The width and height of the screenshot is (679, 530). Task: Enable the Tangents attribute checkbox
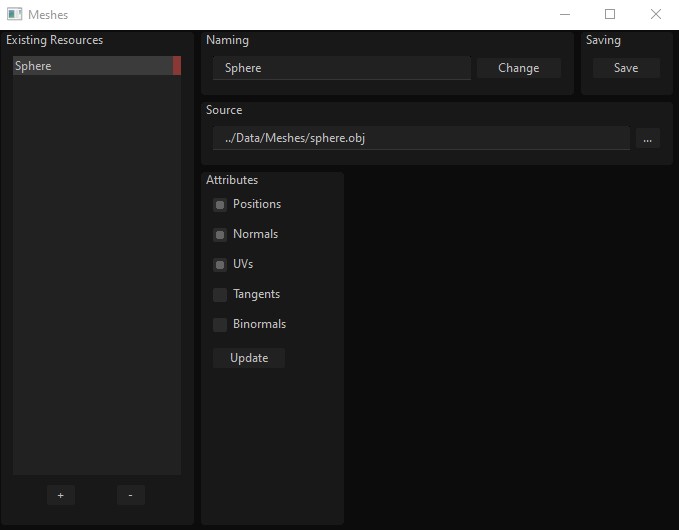(x=220, y=294)
